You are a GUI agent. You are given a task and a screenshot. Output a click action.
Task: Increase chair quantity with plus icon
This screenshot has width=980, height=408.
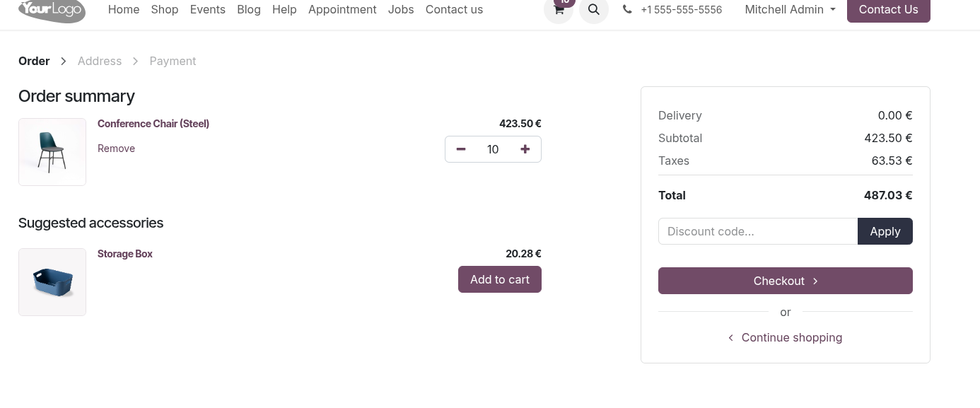tap(525, 149)
